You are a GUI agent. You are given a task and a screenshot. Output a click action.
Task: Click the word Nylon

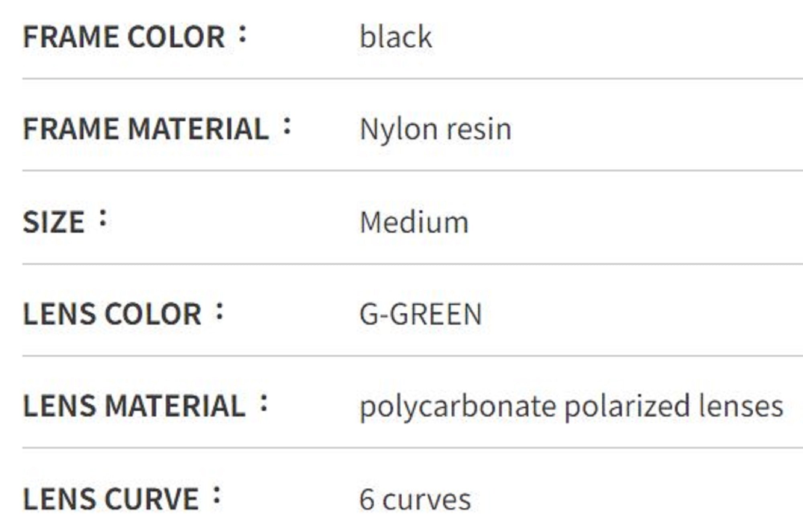[398, 130]
